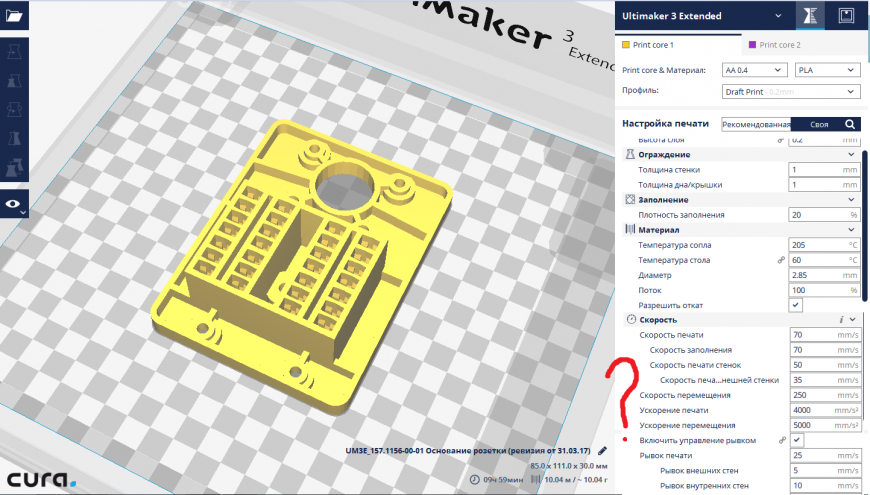Click the Скорость speed gauge icon

pos(631,319)
